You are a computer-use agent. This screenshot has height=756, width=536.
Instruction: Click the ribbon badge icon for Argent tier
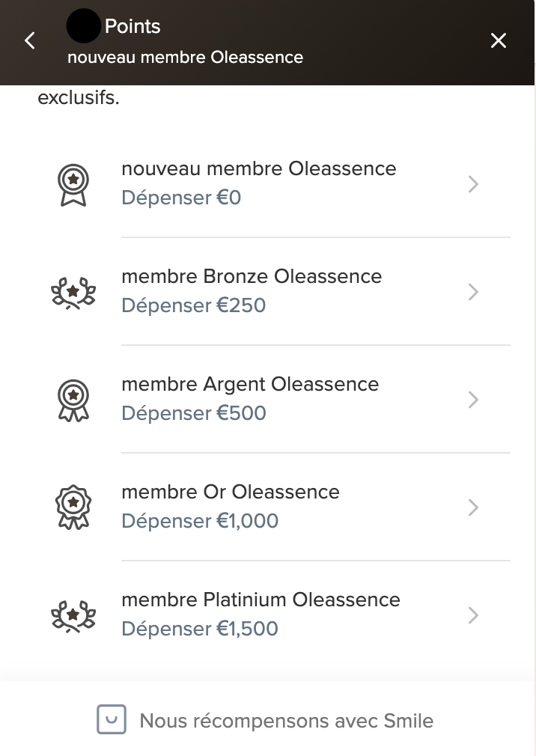pyautogui.click(x=73, y=400)
